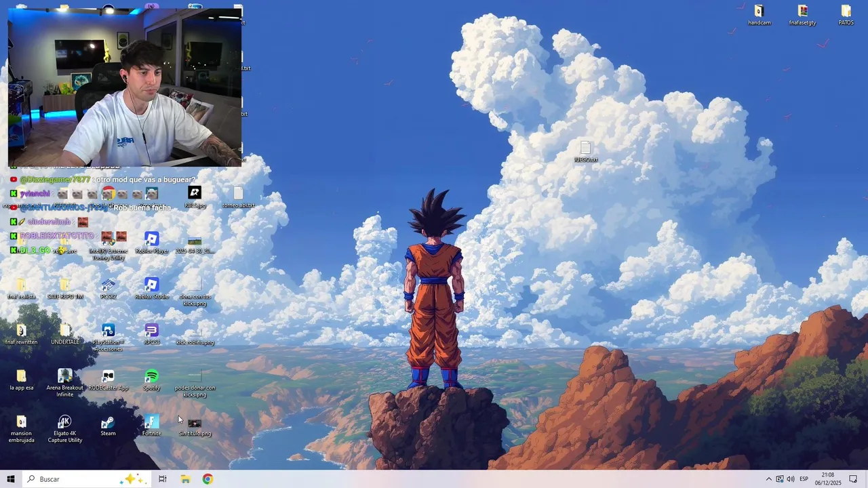Select the UNDERTALE folder
This screenshot has height=488, width=868.
(65, 333)
